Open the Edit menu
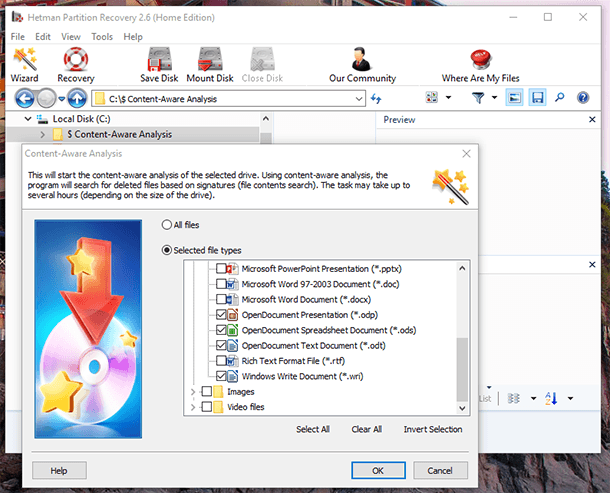 click(x=43, y=37)
